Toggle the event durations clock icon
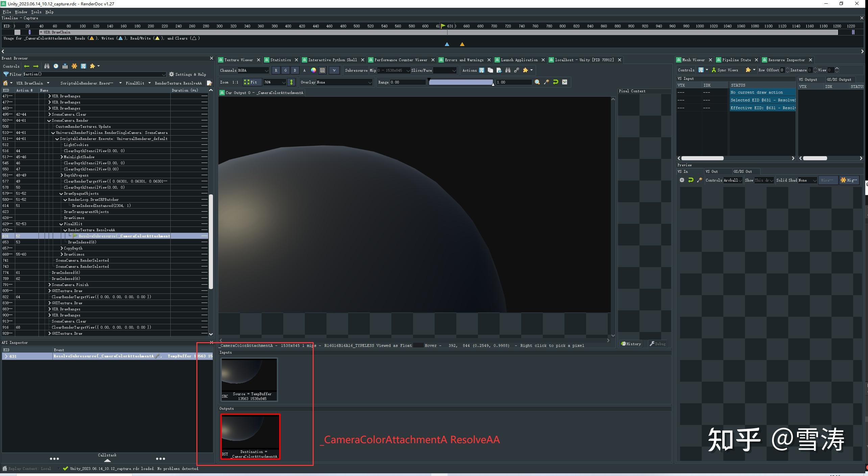Image resolution: width=868 pixels, height=476 pixels. [56, 66]
